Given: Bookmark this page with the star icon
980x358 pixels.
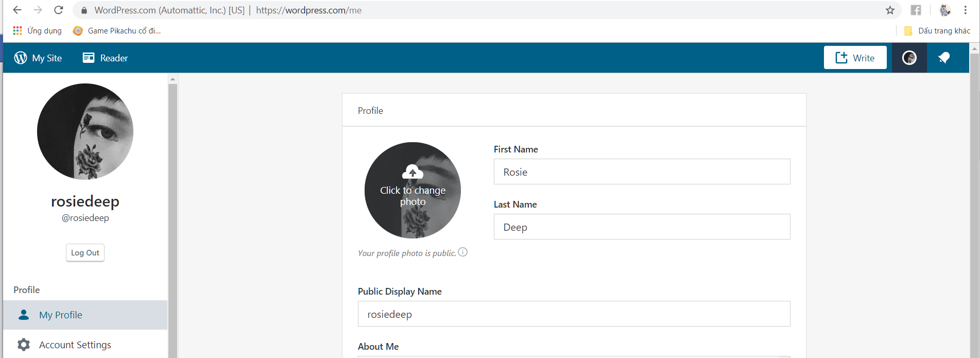Looking at the screenshot, I should coord(890,10).
